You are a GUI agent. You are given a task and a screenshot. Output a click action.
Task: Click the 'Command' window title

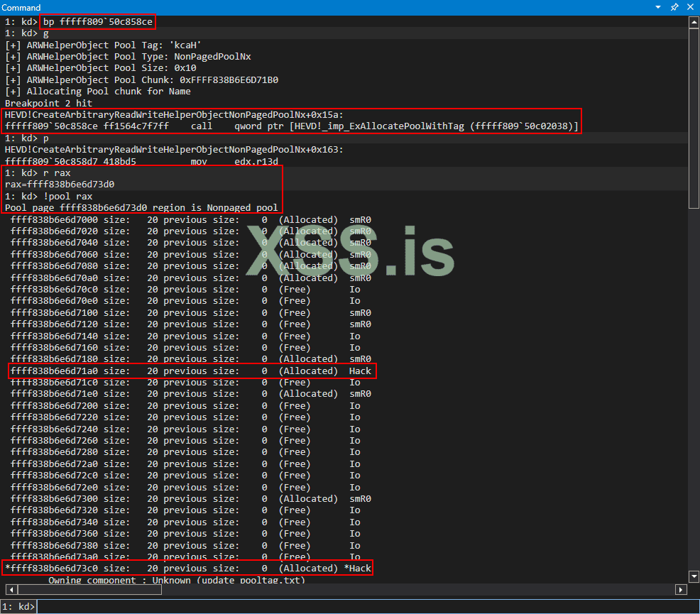point(21,8)
